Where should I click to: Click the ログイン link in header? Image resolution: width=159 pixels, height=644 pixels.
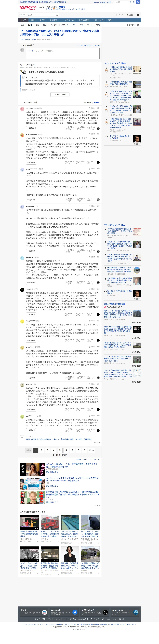49,9
